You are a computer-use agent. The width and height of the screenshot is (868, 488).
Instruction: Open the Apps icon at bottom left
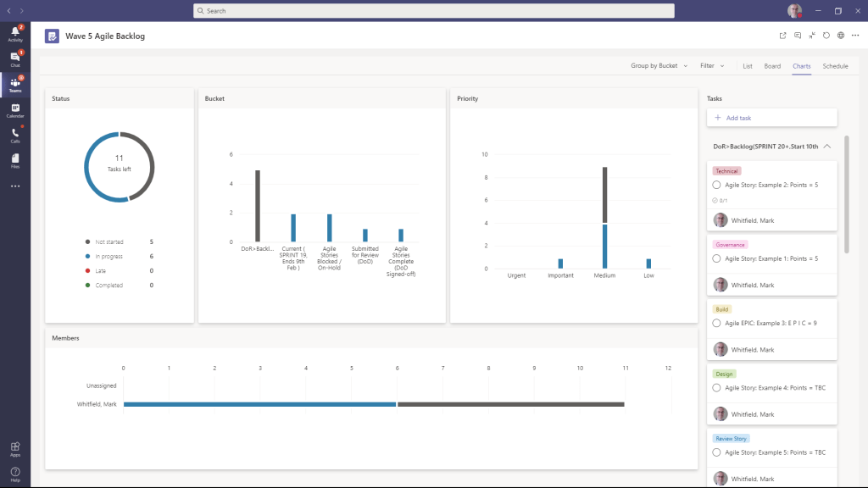(x=14, y=449)
